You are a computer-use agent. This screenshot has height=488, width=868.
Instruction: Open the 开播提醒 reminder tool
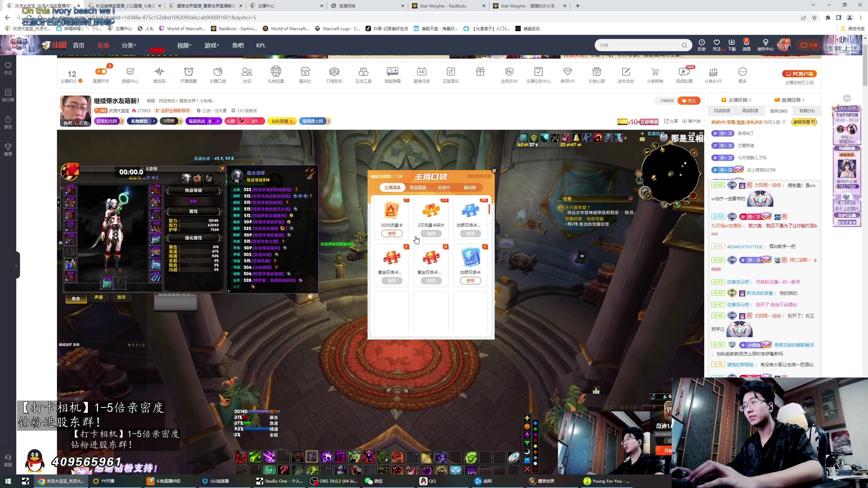(188, 75)
